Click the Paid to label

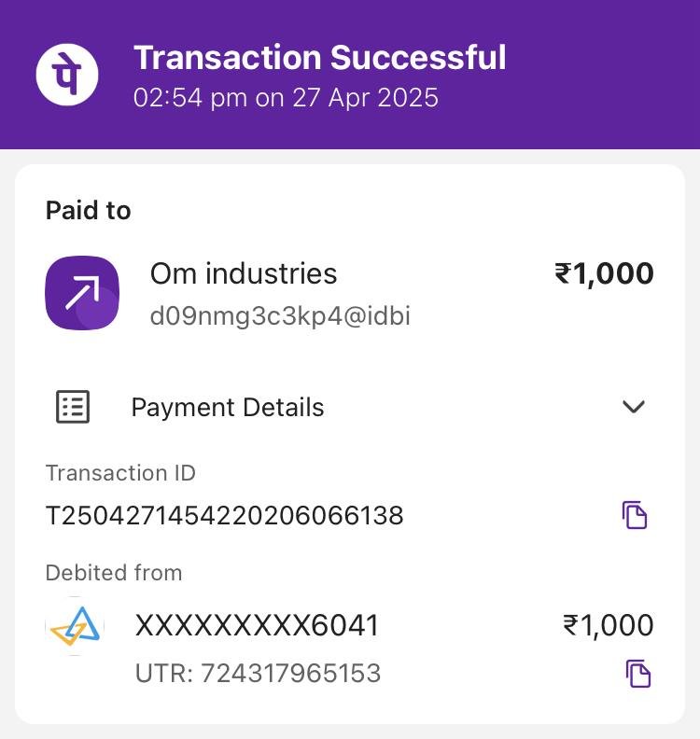(x=88, y=211)
